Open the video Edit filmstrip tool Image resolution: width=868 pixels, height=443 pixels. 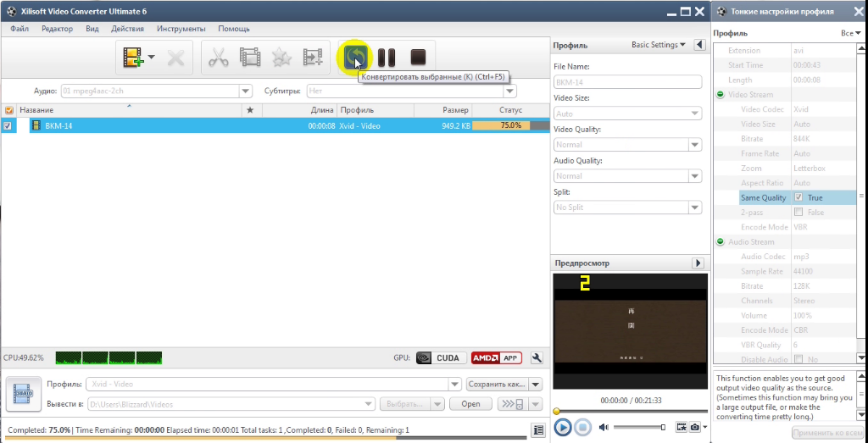[x=250, y=58]
